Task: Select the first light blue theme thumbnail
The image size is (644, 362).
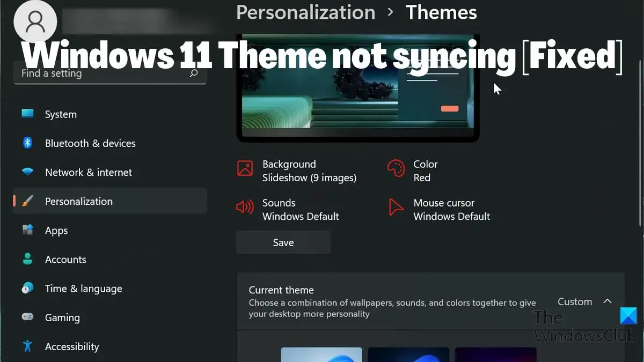Action: (321, 354)
